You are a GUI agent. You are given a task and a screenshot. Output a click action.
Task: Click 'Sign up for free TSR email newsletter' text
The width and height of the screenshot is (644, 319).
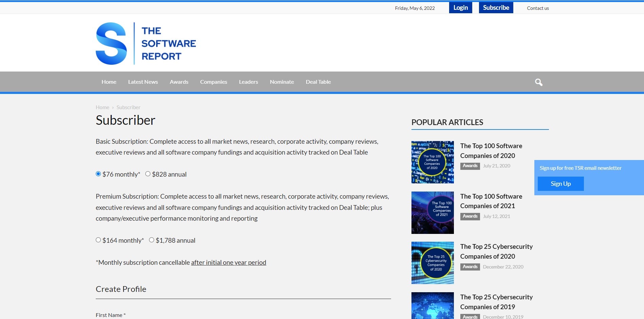[581, 168]
